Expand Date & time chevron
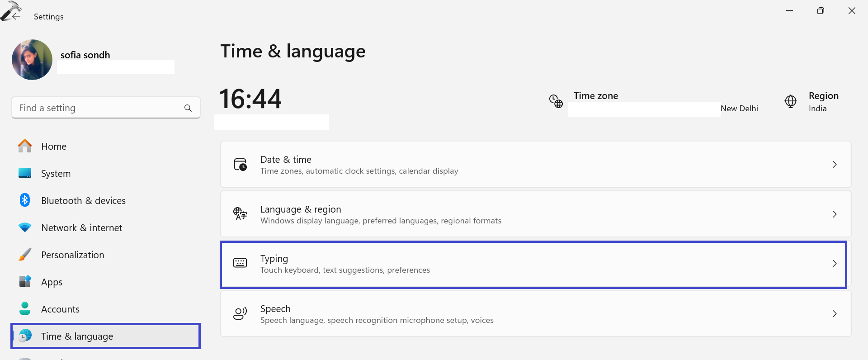 tap(835, 165)
